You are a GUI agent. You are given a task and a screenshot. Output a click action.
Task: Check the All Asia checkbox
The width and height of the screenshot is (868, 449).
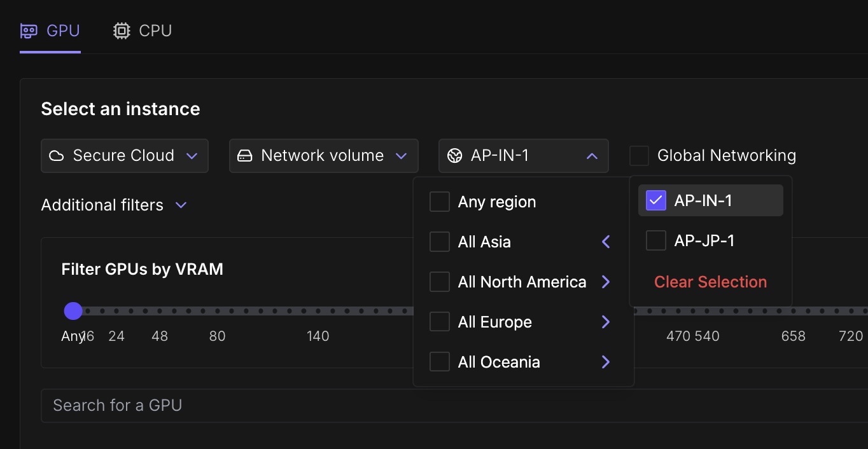click(x=440, y=242)
